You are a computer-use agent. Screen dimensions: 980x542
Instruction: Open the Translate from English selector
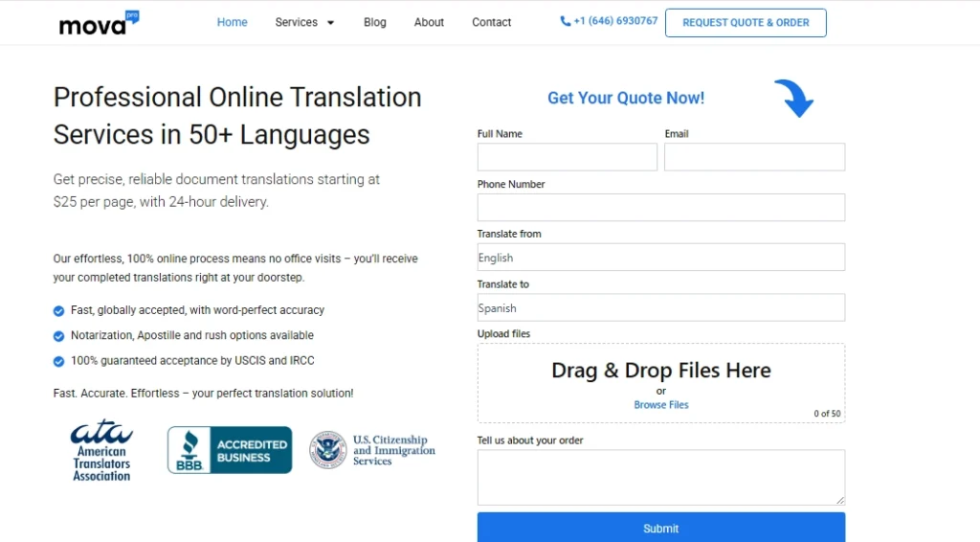pos(661,257)
